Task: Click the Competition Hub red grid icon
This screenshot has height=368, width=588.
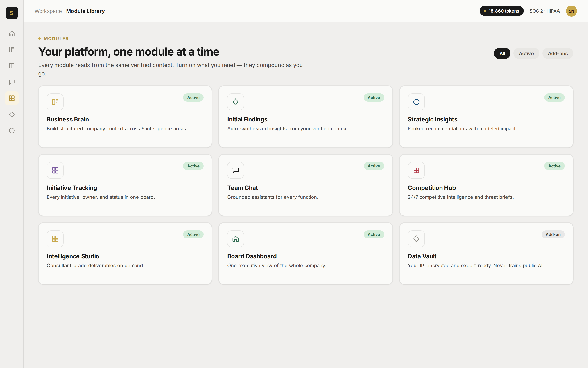Action: 416,170
